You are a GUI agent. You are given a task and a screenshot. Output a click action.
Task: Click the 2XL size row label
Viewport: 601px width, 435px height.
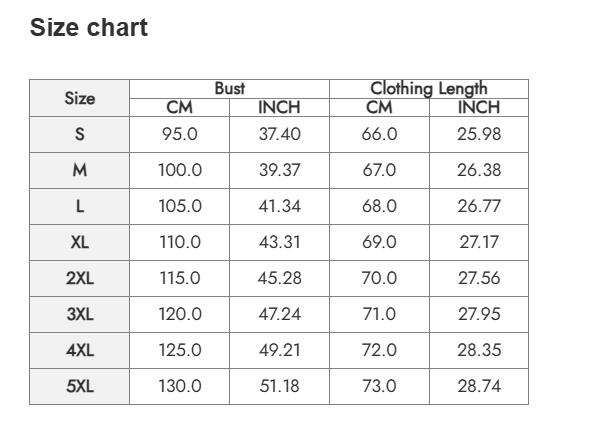click(80, 278)
